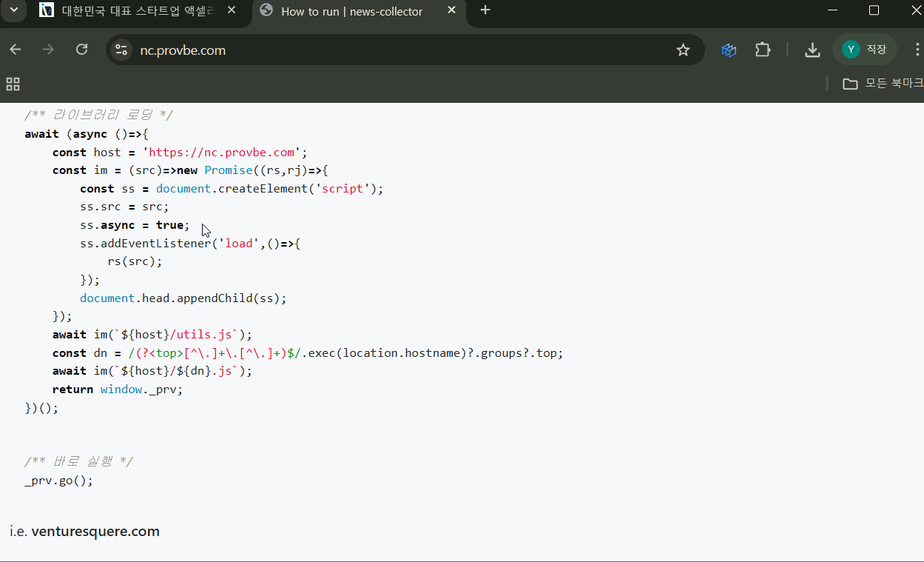The image size is (924, 562).
Task: View site information for nc.provbe.com
Action: pos(121,50)
